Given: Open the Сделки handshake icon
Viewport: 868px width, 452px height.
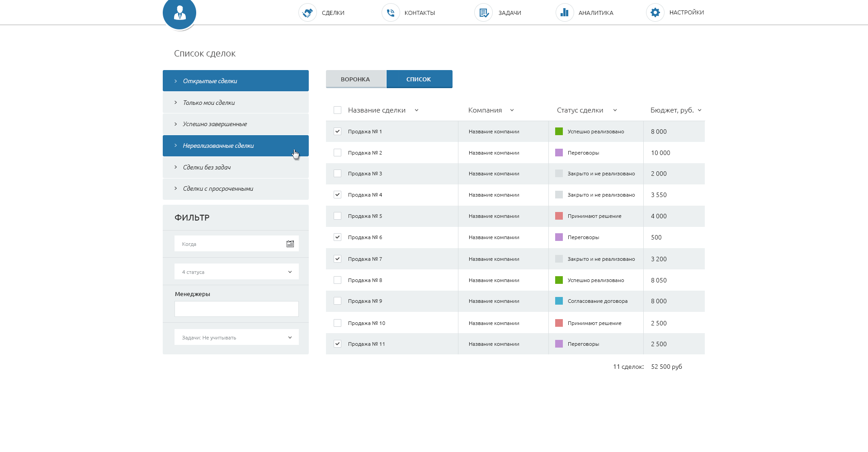Looking at the screenshot, I should [x=307, y=13].
